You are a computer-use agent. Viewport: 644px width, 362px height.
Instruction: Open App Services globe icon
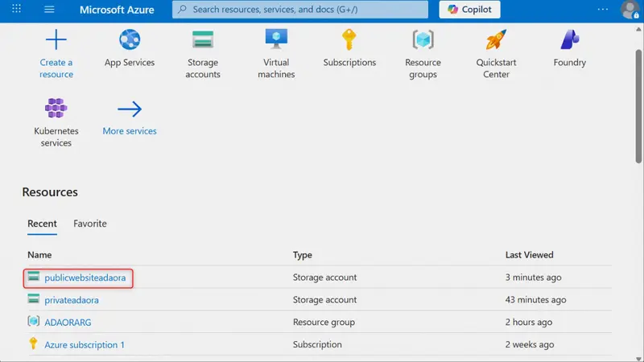point(130,39)
